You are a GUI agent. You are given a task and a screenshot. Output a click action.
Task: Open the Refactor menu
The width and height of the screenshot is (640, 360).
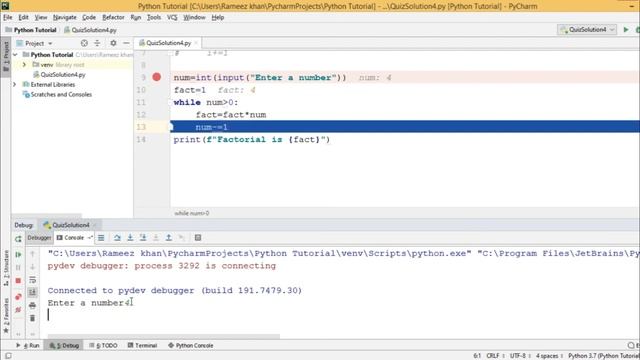[113, 17]
